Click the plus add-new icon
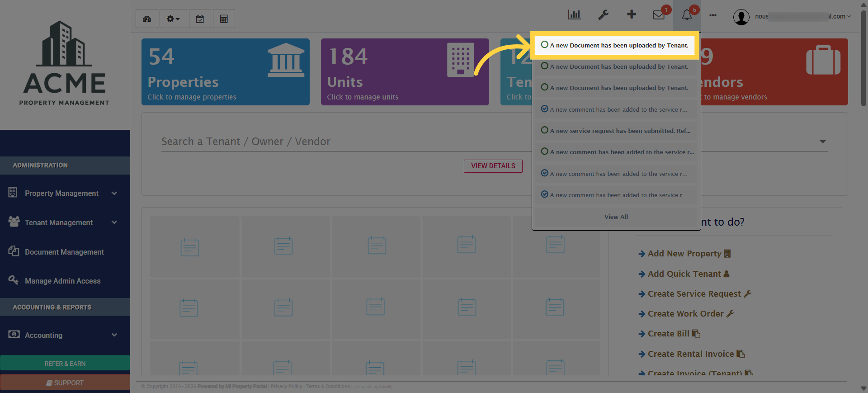The height and width of the screenshot is (393, 868). point(632,15)
